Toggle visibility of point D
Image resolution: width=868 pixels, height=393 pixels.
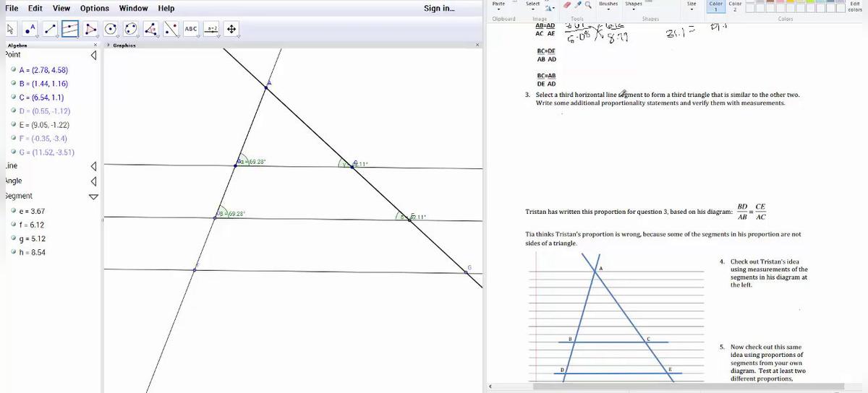click(14, 111)
